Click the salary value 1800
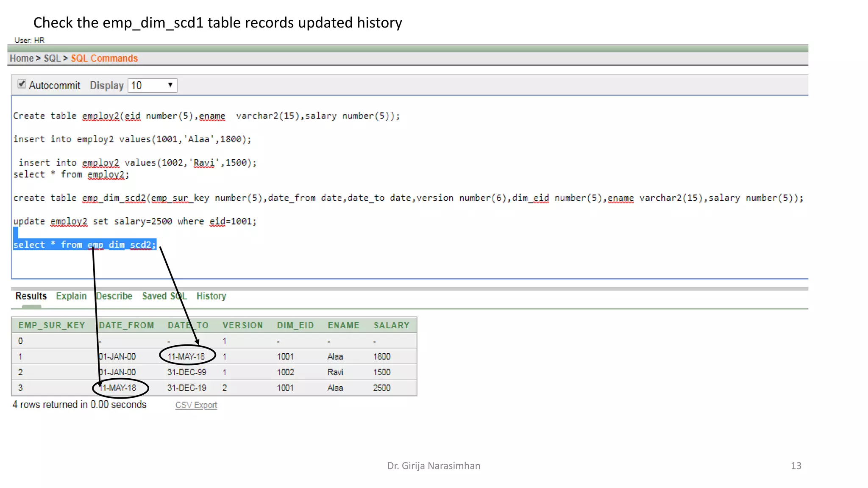Screen dimensions: 868x488 pos(382,357)
